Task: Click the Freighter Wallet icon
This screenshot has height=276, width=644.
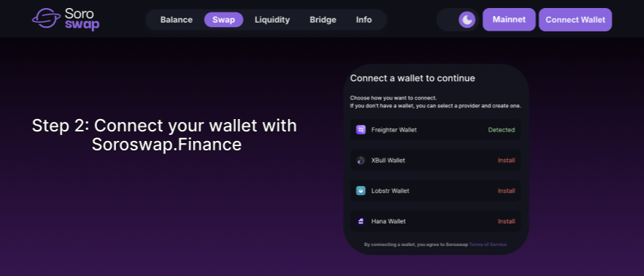Action: 361,130
